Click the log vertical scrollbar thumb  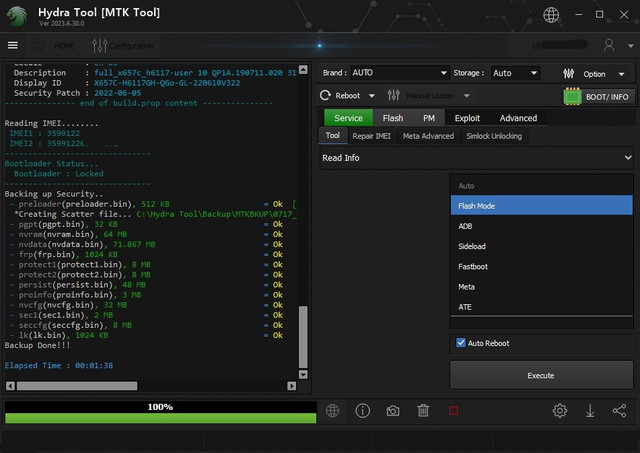303,337
